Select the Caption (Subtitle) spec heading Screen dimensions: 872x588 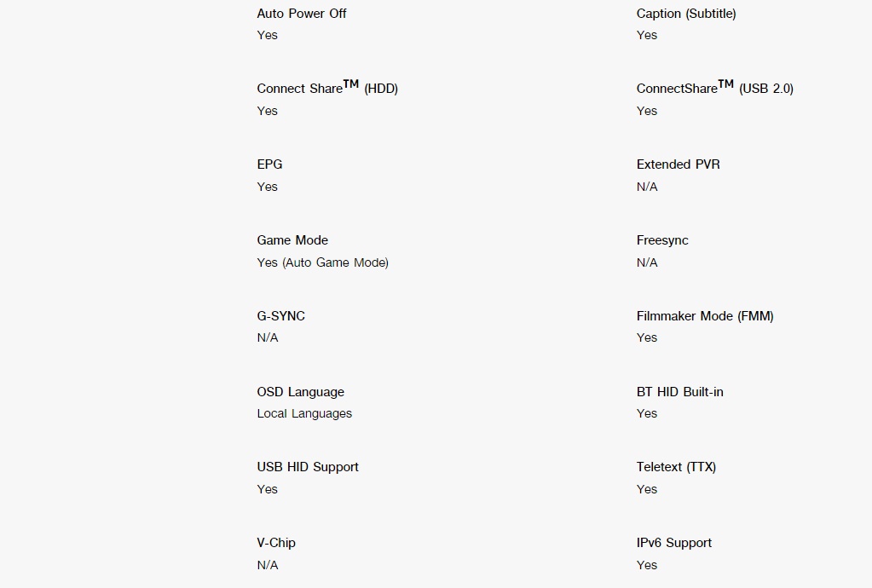click(x=686, y=14)
